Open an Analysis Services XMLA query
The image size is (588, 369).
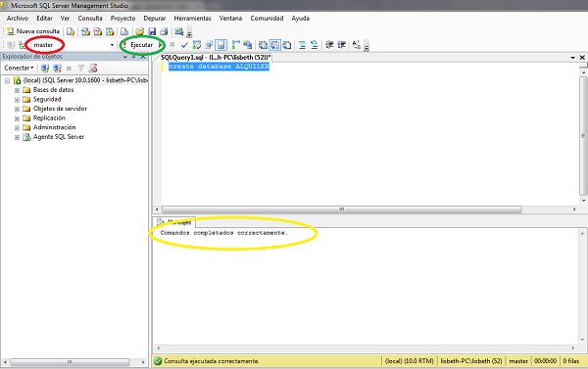(110, 32)
